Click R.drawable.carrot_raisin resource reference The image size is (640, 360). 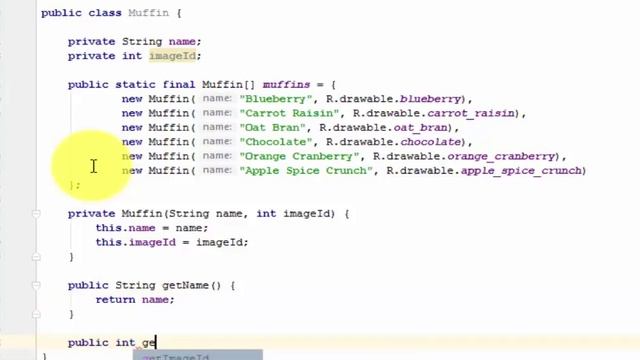pyautogui.click(x=434, y=113)
